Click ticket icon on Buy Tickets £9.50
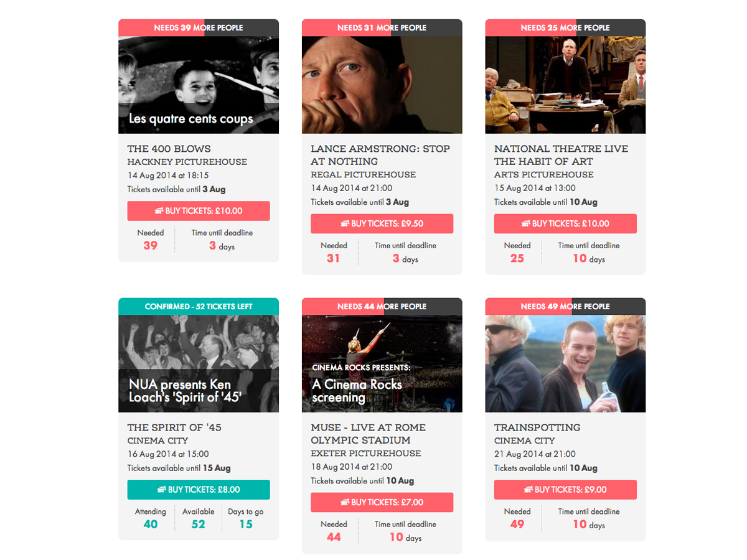This screenshot has height=560, width=747. 345,224
